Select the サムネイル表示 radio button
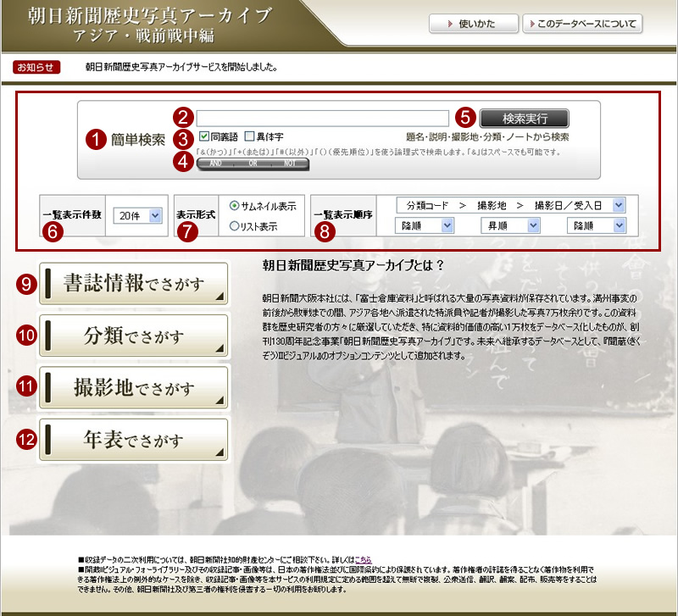678x616 pixels. point(235,206)
